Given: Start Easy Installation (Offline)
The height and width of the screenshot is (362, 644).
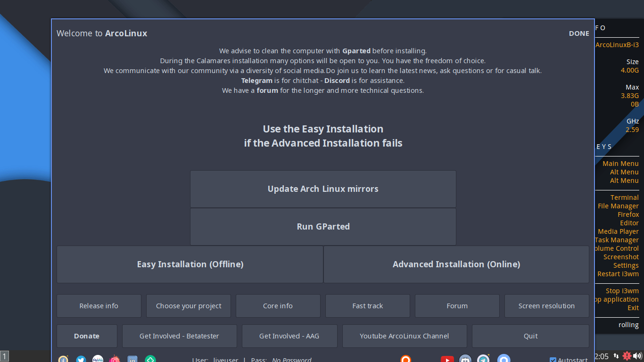Looking at the screenshot, I should point(190,264).
